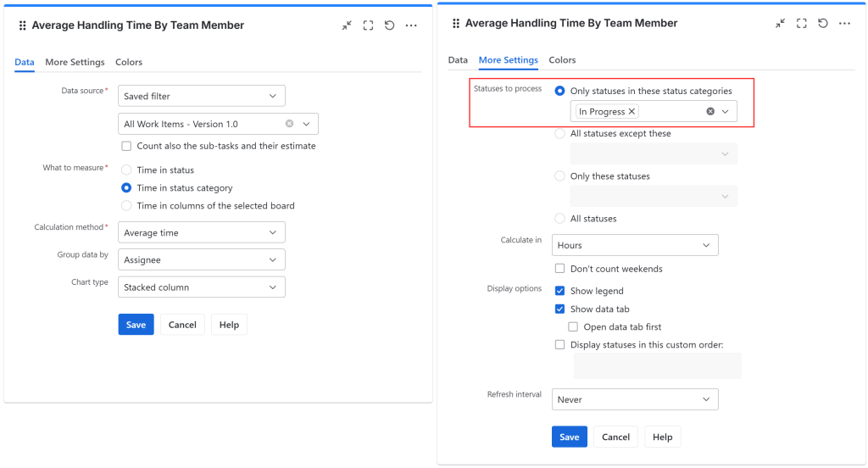The height and width of the screenshot is (468, 868).
Task: Select the Time in status radio option
Action: tap(126, 170)
